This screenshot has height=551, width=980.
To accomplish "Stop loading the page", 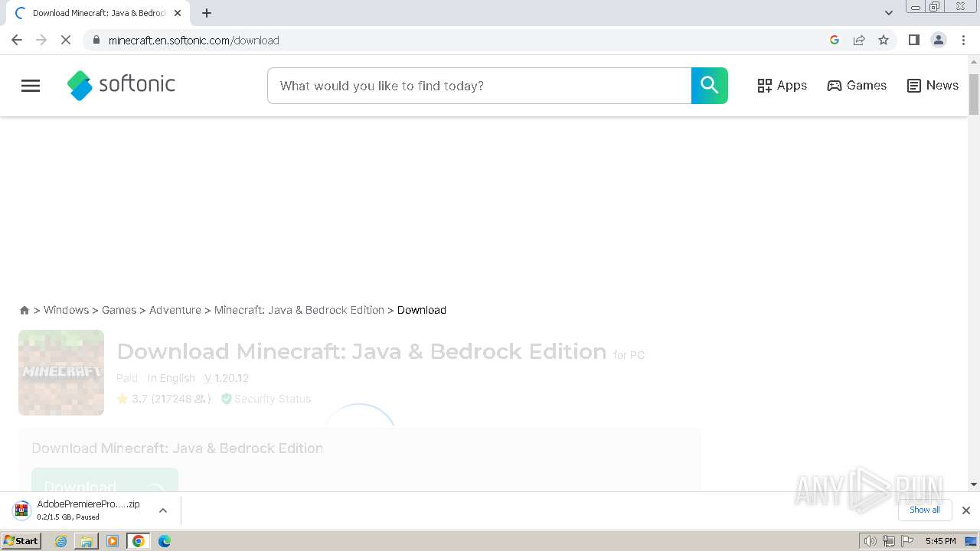I will [66, 40].
